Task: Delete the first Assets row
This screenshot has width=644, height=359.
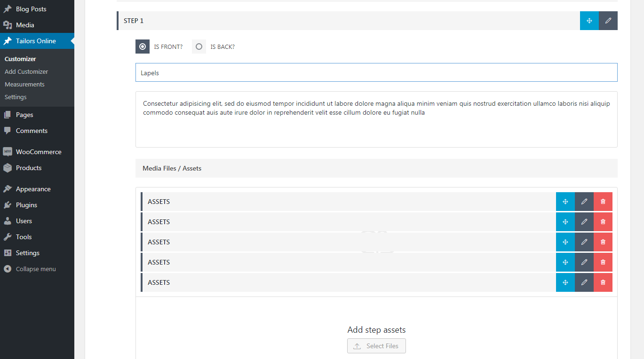Action: click(x=603, y=202)
